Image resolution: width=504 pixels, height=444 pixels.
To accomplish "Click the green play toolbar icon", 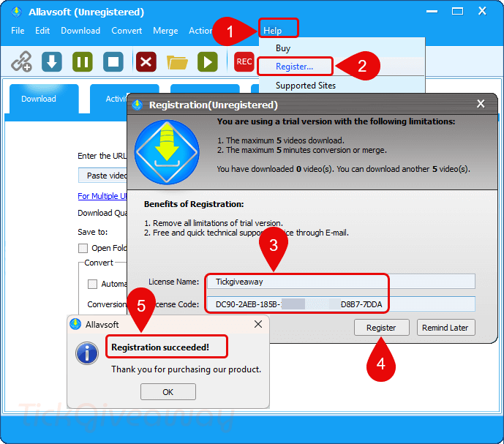I will [208, 61].
